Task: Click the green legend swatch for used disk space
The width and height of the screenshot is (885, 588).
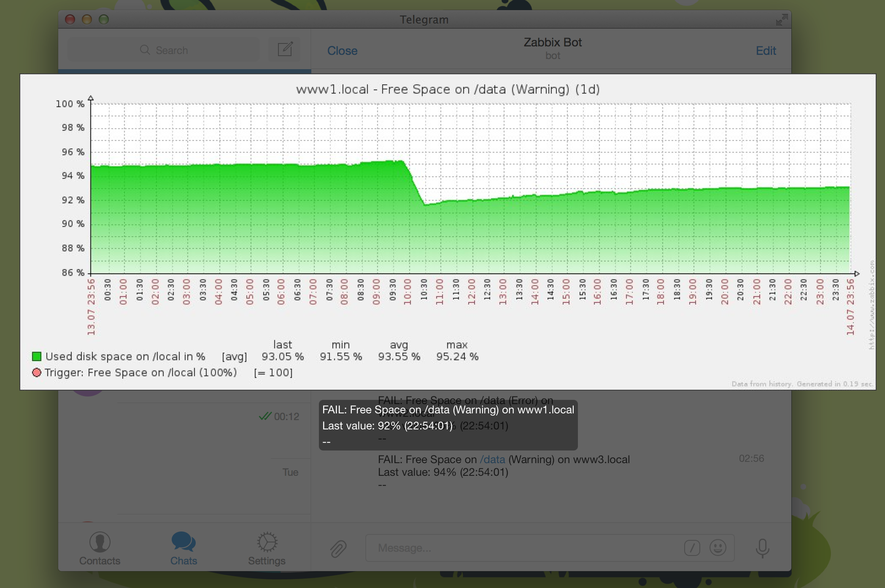Action: (x=37, y=356)
